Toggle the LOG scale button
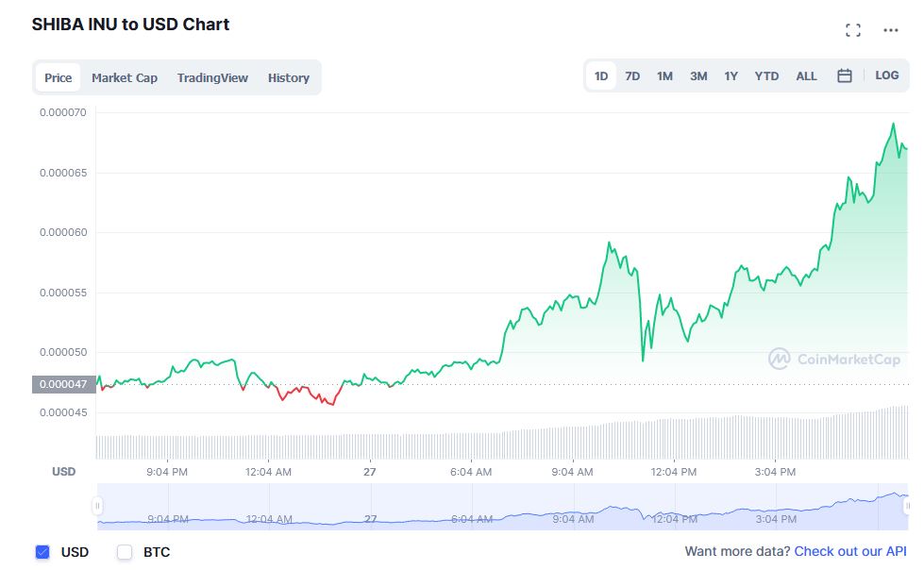924x570 pixels. [x=887, y=75]
